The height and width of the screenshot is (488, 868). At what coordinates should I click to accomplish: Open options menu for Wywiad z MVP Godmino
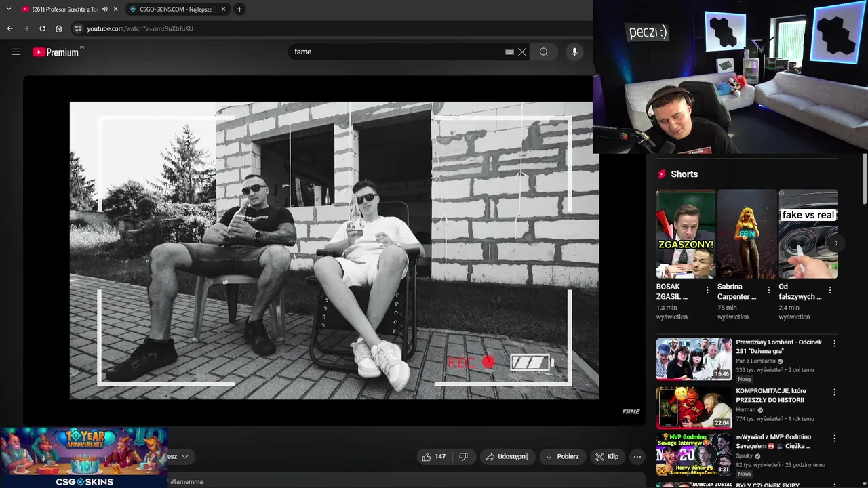click(x=834, y=439)
